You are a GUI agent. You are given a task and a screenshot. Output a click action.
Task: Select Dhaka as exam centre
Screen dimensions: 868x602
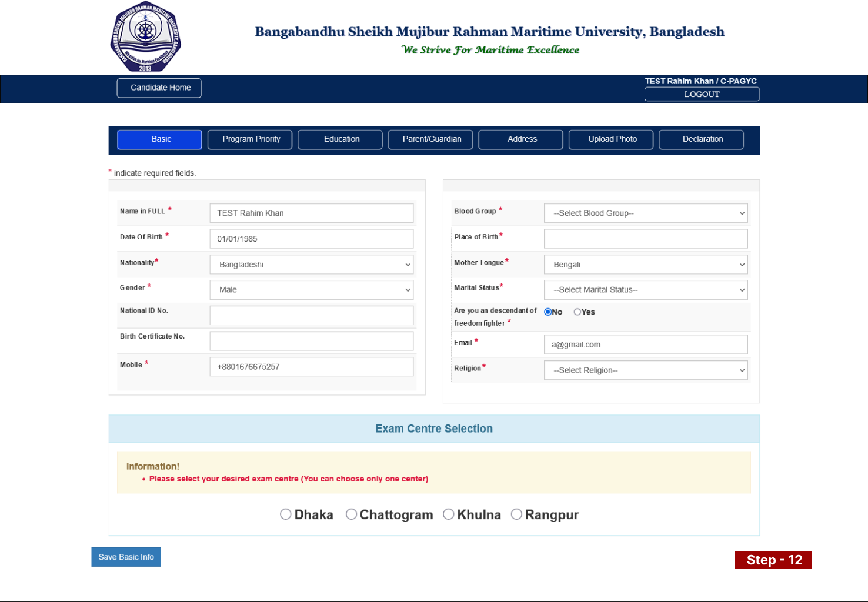click(286, 514)
